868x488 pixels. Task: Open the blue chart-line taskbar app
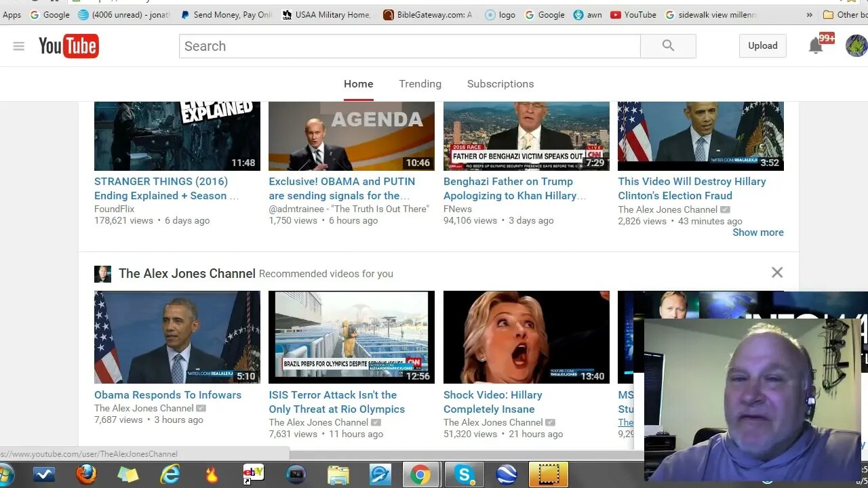tap(44, 474)
